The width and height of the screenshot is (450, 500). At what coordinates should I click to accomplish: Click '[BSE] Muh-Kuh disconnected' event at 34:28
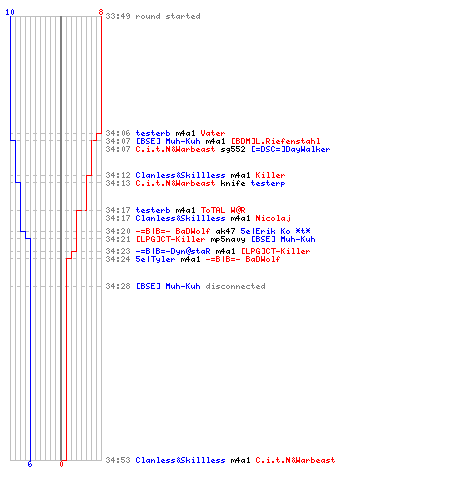(x=201, y=286)
